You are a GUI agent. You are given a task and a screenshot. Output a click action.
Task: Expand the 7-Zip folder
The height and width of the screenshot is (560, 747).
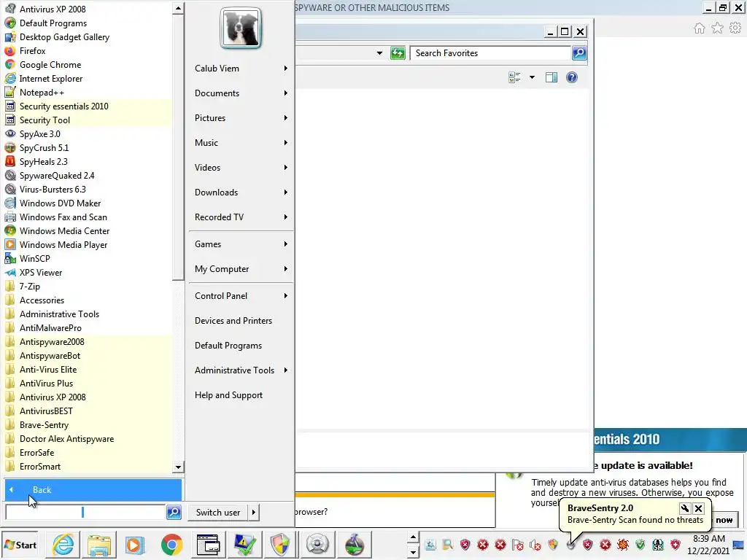tap(29, 286)
